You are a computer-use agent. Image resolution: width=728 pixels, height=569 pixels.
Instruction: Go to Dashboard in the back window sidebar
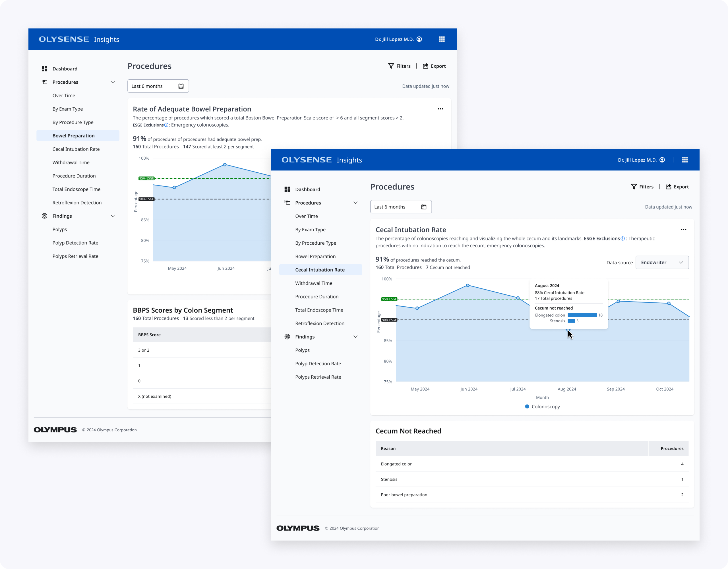(65, 69)
